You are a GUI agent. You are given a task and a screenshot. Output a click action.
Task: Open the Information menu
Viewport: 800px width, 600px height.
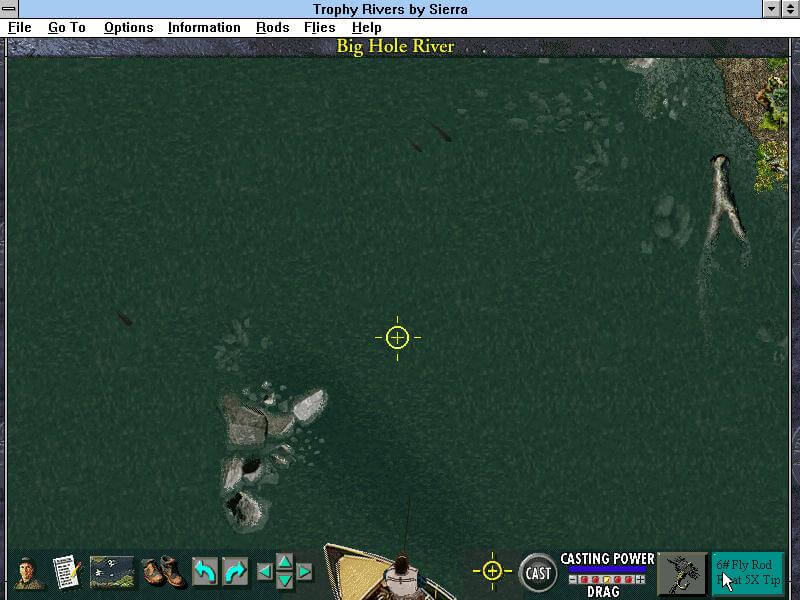click(x=204, y=28)
